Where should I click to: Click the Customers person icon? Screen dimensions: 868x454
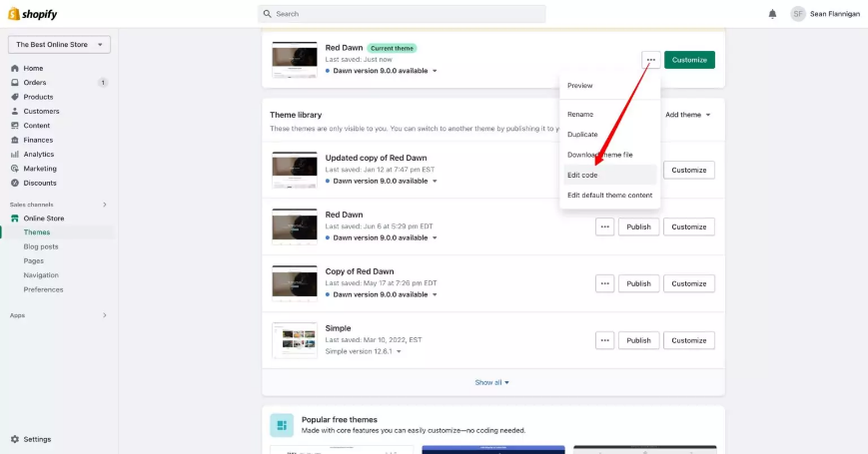coord(15,111)
